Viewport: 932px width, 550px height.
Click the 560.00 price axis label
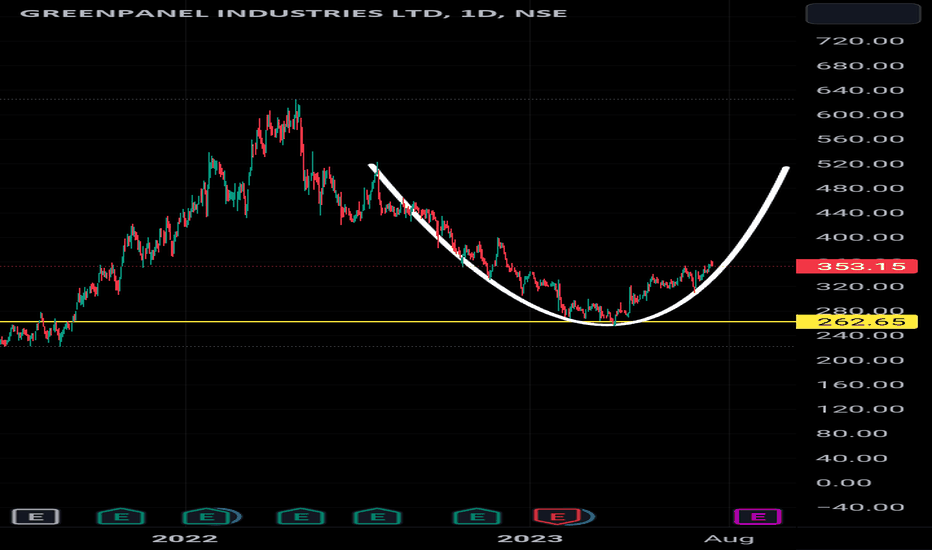pos(860,139)
